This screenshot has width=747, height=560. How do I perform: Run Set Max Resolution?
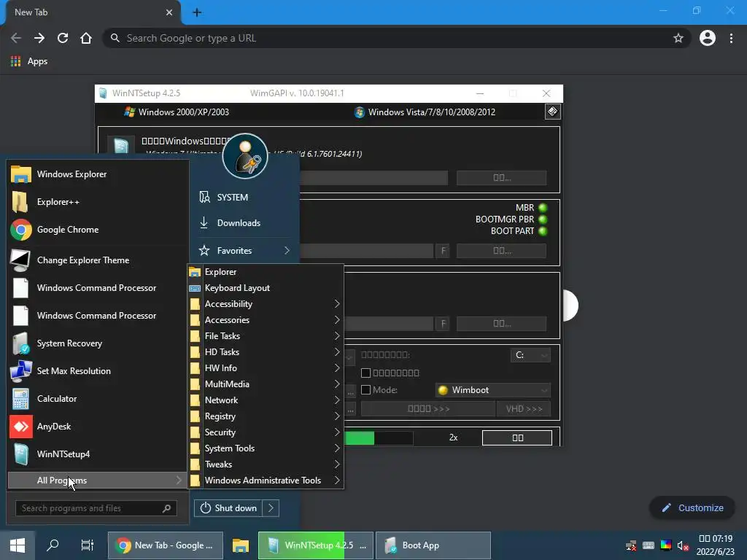(x=98, y=371)
